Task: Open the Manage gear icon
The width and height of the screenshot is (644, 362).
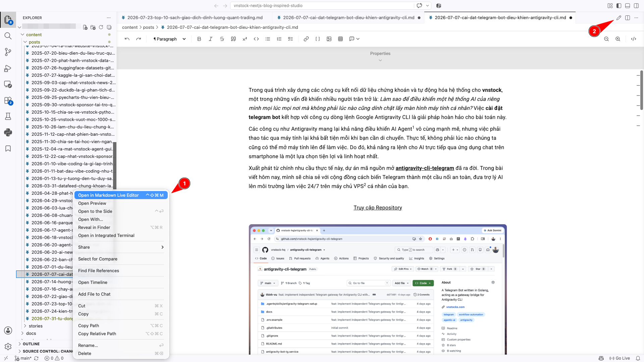Action: click(x=8, y=347)
